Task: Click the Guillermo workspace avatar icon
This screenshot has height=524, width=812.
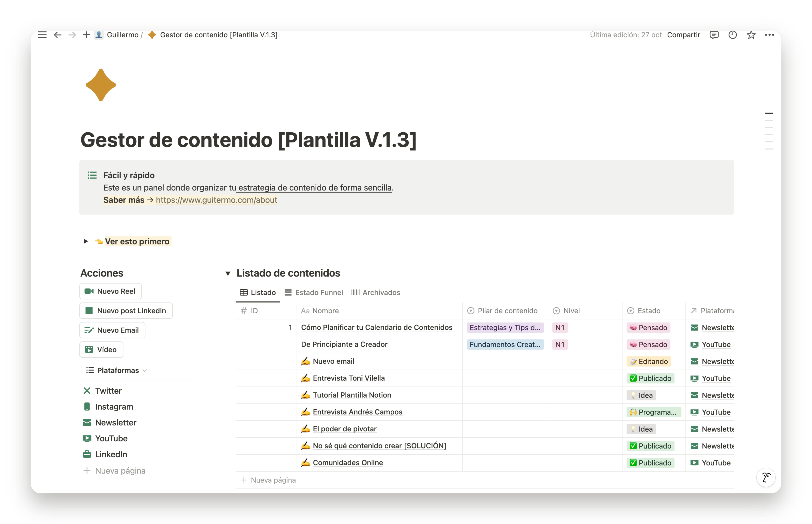Action: (x=99, y=35)
